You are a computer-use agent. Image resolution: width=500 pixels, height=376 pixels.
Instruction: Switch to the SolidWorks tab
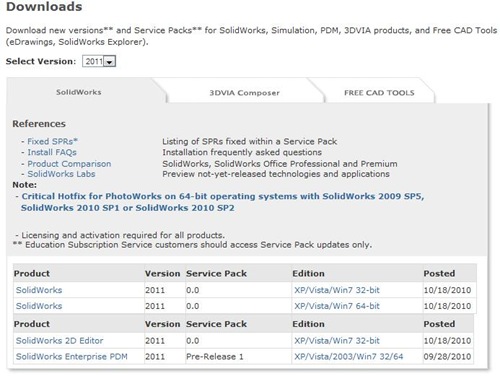79,92
